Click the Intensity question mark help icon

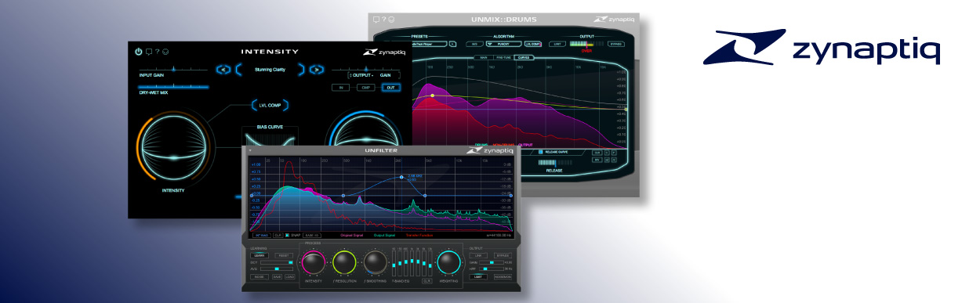tap(157, 52)
